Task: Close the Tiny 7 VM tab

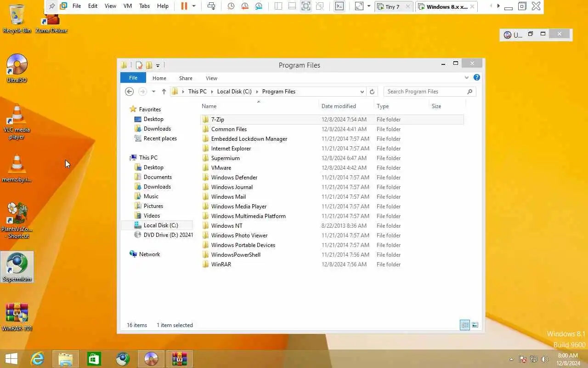Action: (x=408, y=7)
